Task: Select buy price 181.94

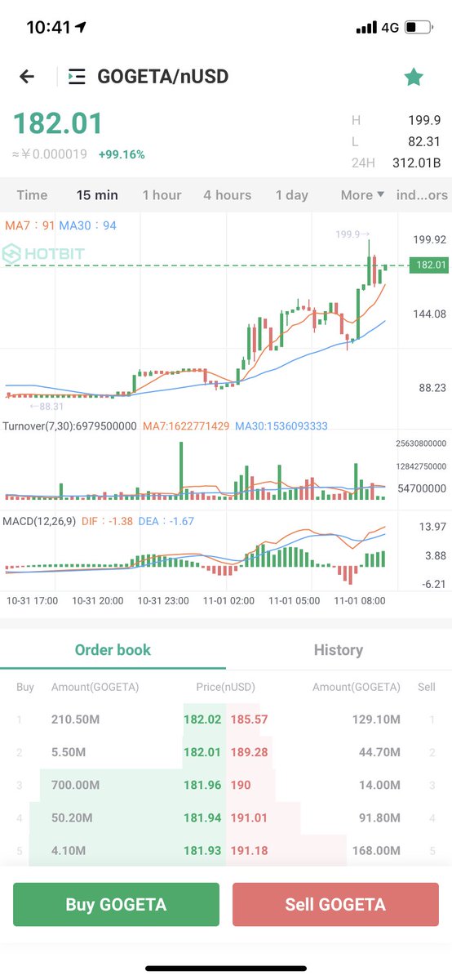Action: (x=202, y=817)
